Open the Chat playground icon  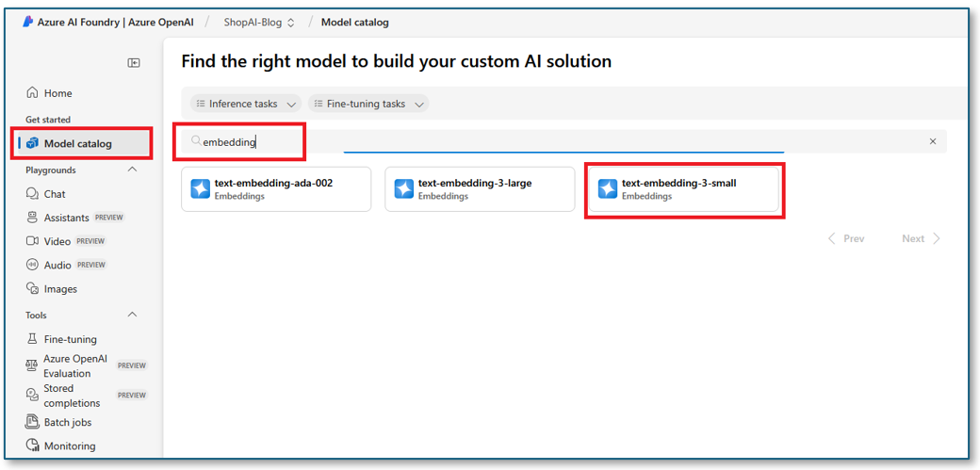click(32, 194)
